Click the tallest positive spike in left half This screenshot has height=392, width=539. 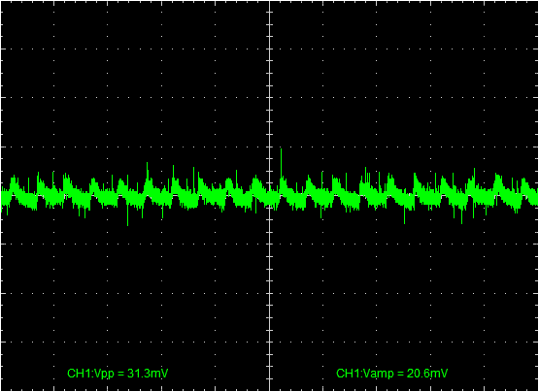click(147, 170)
